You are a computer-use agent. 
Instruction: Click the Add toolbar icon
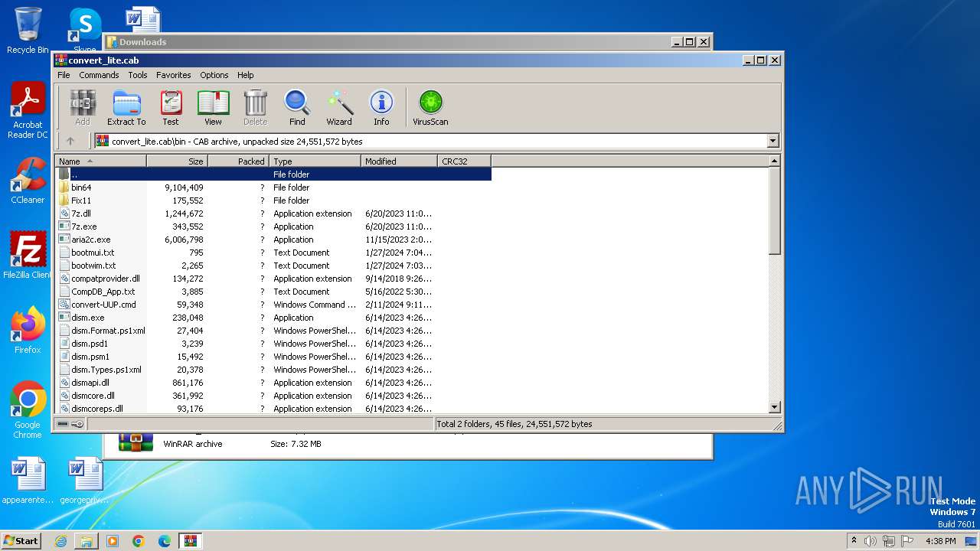coord(83,108)
